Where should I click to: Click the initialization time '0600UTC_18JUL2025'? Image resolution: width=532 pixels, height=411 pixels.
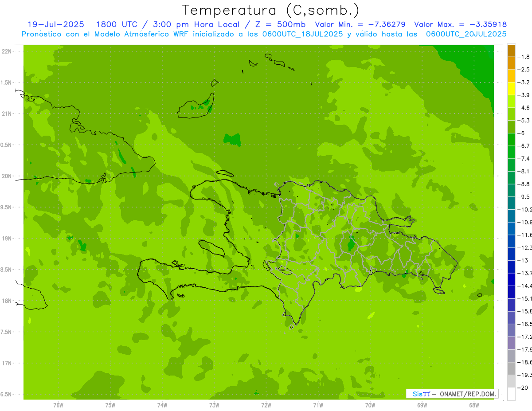(301, 34)
